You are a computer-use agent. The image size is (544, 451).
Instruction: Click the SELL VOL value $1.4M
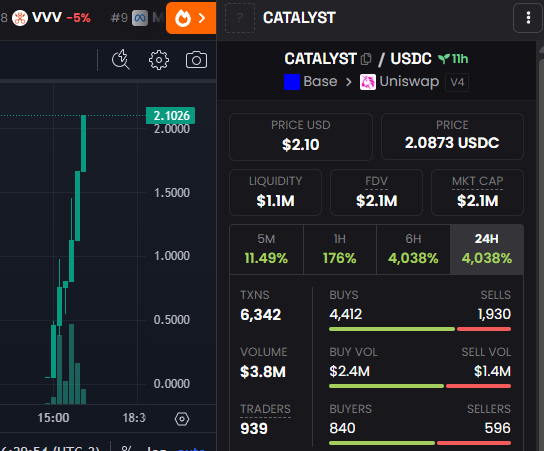(492, 371)
